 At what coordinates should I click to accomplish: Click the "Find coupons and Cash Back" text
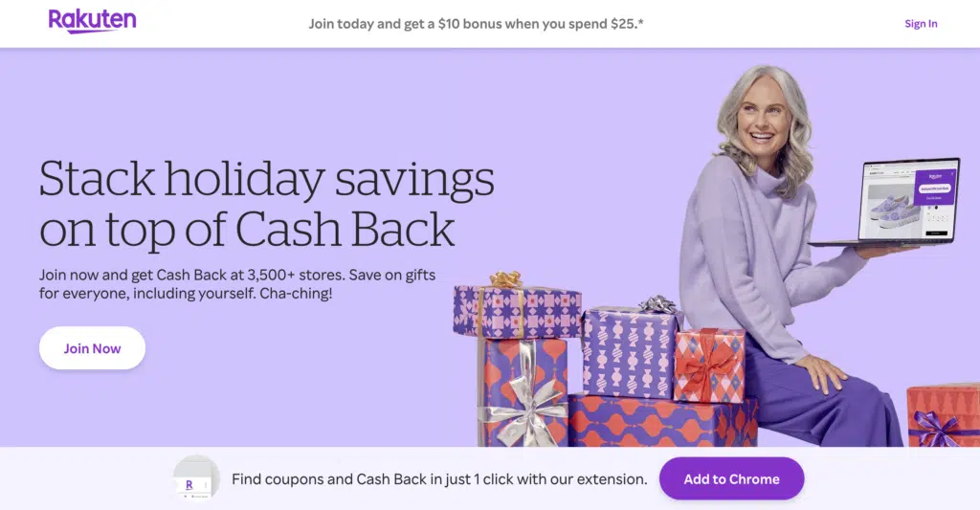pos(439,478)
